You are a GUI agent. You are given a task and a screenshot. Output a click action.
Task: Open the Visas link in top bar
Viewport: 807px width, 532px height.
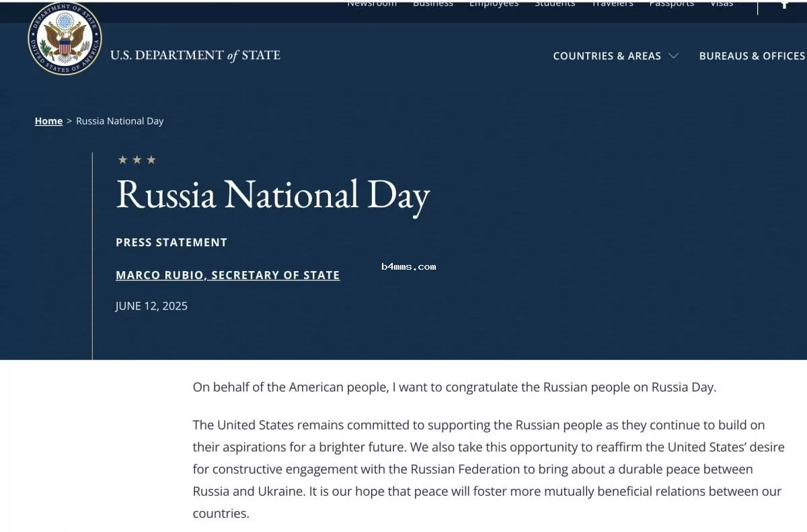point(722,3)
